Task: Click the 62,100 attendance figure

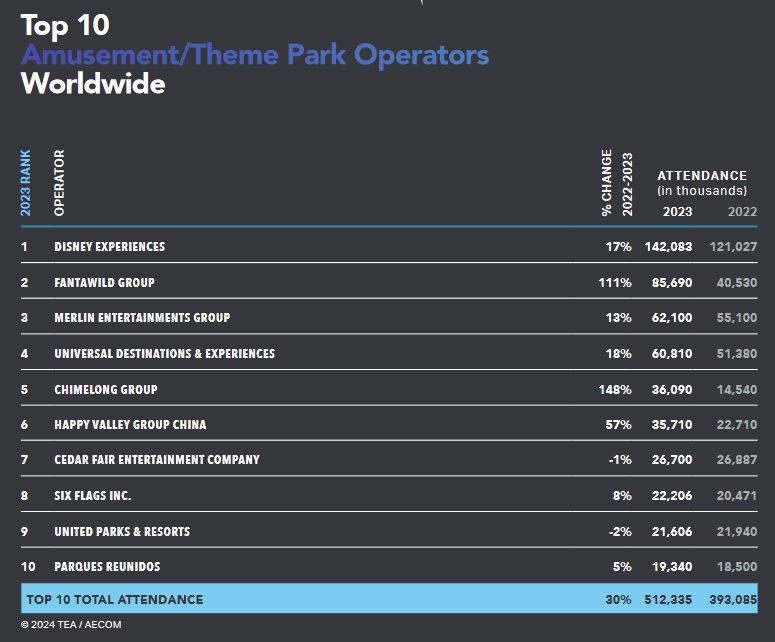Action: pyautogui.click(x=672, y=318)
